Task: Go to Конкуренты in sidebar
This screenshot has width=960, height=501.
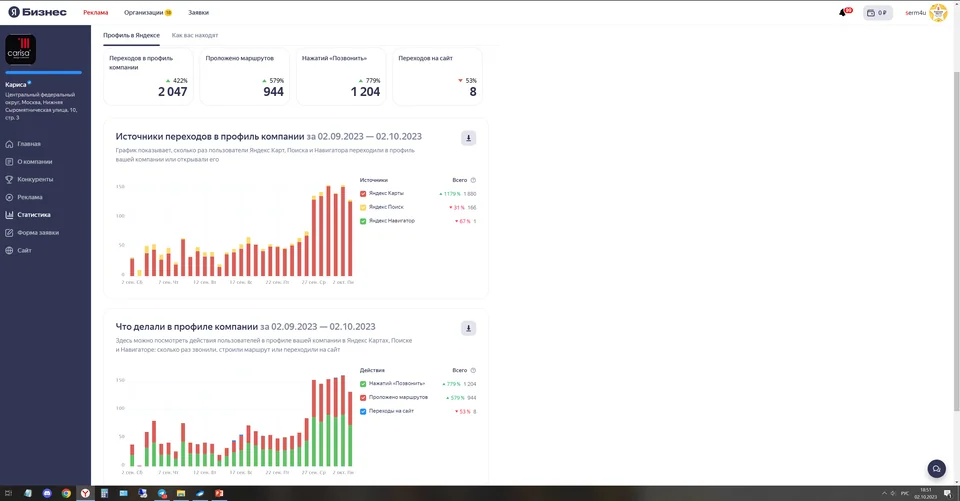Action: [35, 179]
